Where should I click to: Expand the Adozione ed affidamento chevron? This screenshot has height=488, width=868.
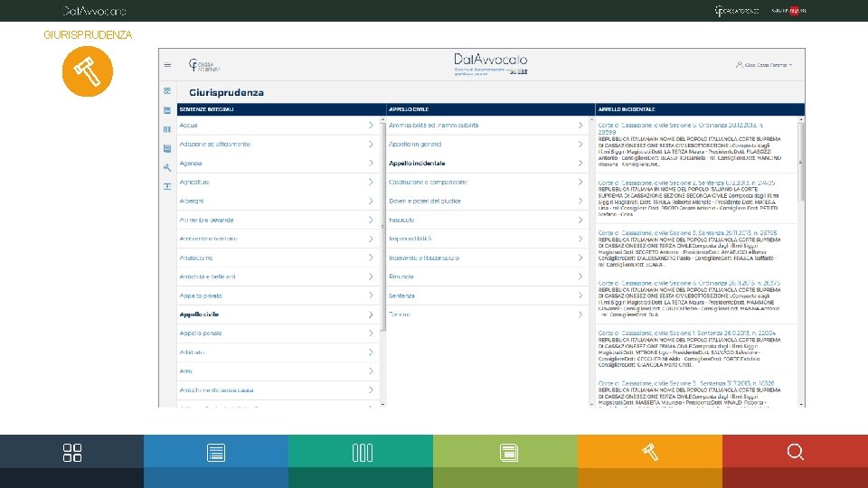[371, 145]
